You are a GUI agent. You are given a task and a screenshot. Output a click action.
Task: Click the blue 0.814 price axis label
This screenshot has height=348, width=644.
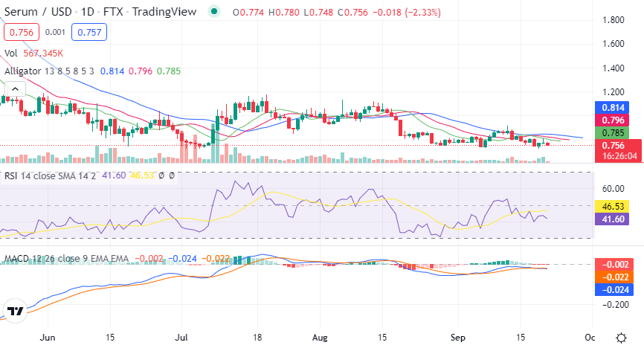612,108
